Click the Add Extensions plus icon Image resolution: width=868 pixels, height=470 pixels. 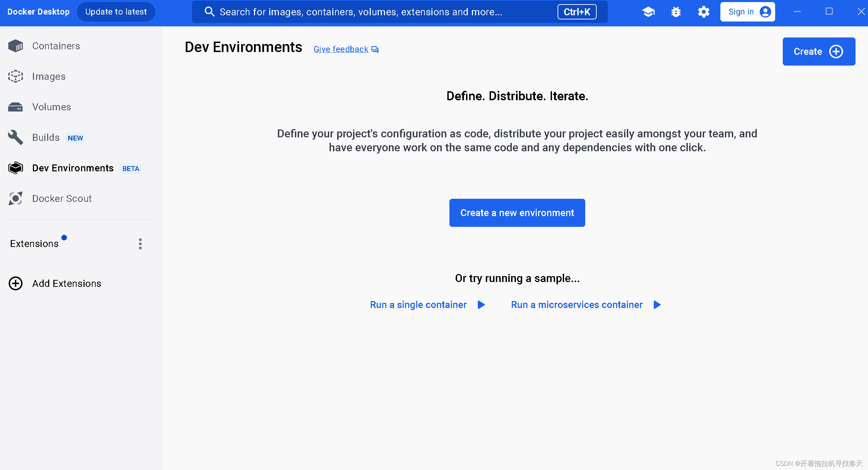pyautogui.click(x=16, y=283)
